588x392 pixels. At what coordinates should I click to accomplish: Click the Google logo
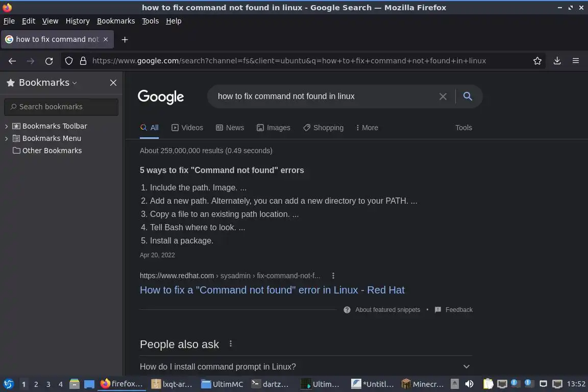pyautogui.click(x=161, y=97)
